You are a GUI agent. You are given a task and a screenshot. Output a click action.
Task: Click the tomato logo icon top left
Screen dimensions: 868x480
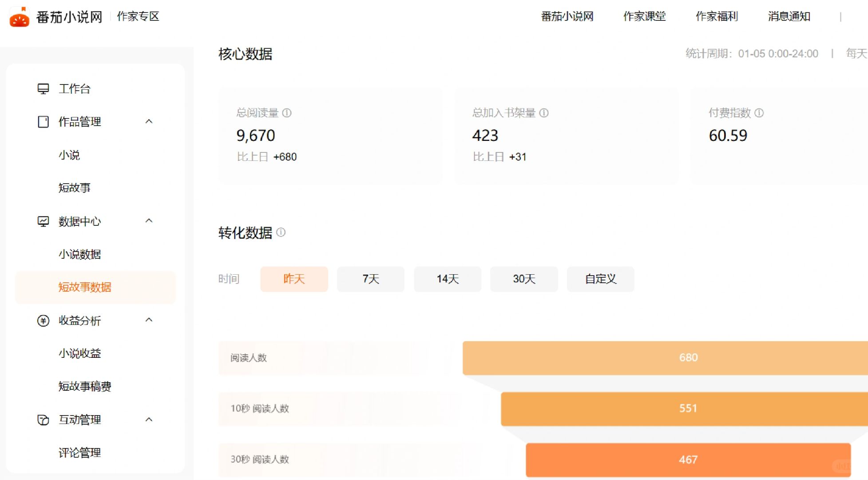pos(19,17)
